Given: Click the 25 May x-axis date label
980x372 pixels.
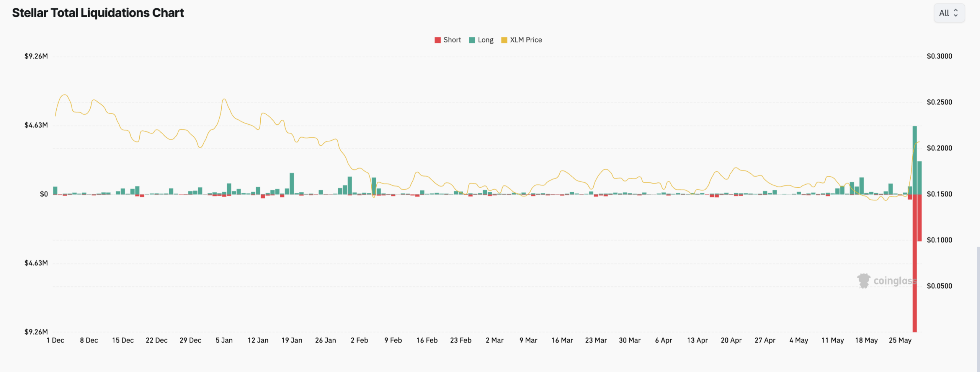Looking at the screenshot, I should coord(900,340).
